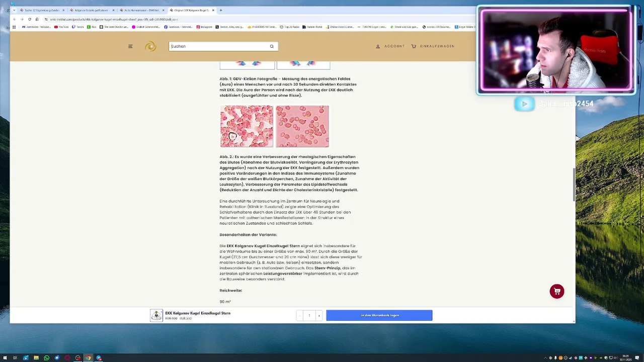Open 'Top 20 Radio' bookmark
The height and width of the screenshot is (362, 644).
pyautogui.click(x=291, y=27)
